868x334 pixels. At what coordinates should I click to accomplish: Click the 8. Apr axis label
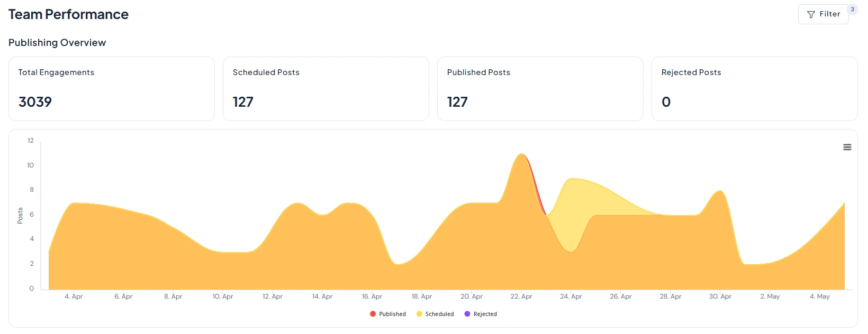pyautogui.click(x=173, y=296)
